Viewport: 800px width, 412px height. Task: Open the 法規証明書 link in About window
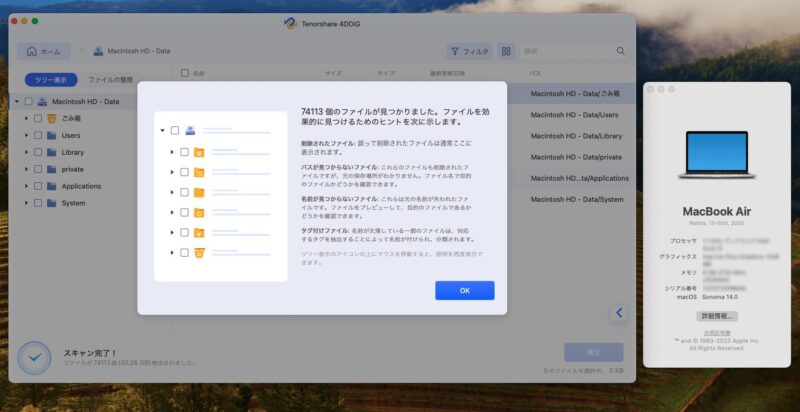tap(717, 332)
